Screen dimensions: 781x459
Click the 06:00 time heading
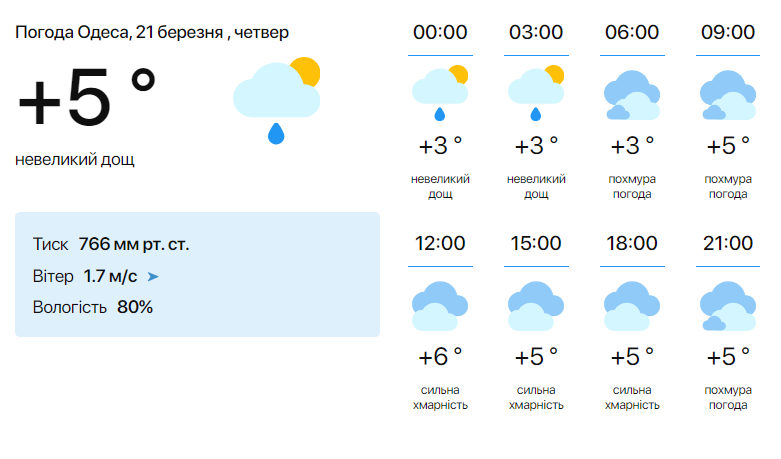click(x=632, y=32)
